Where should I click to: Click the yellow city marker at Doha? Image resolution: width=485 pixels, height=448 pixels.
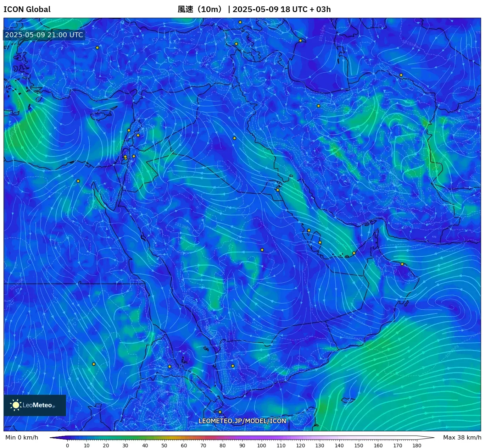click(320, 243)
